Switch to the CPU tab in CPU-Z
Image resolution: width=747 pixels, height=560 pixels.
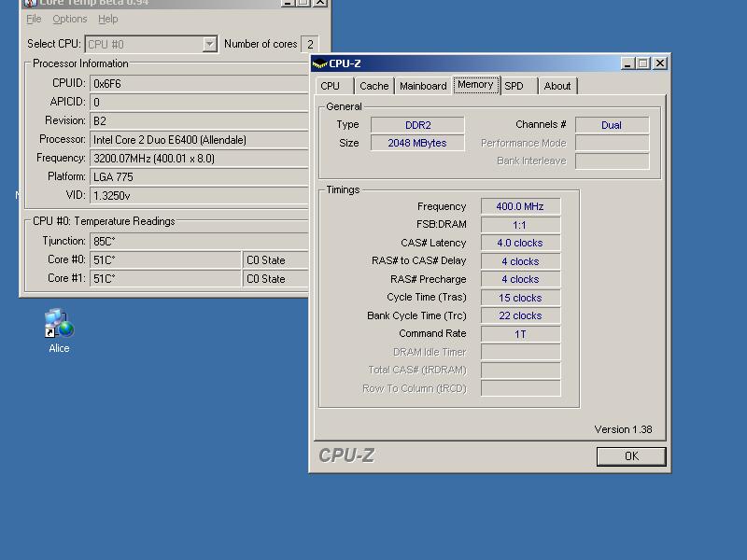334,86
